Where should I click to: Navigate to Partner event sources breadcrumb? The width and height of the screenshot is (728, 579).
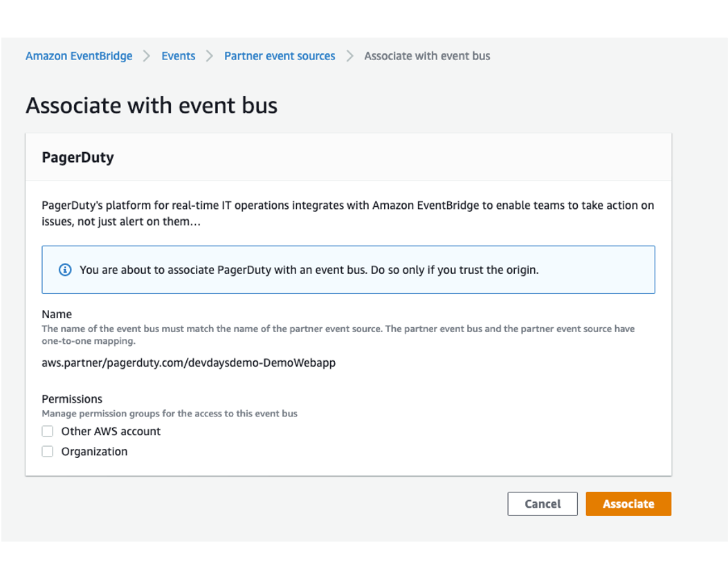[x=280, y=56]
